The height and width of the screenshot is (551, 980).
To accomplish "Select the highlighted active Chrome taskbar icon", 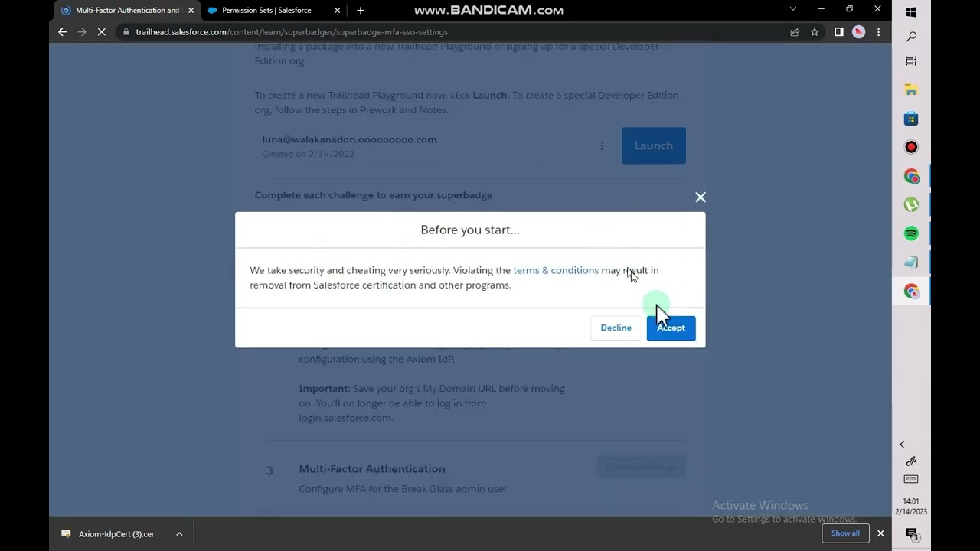I will click(x=911, y=291).
